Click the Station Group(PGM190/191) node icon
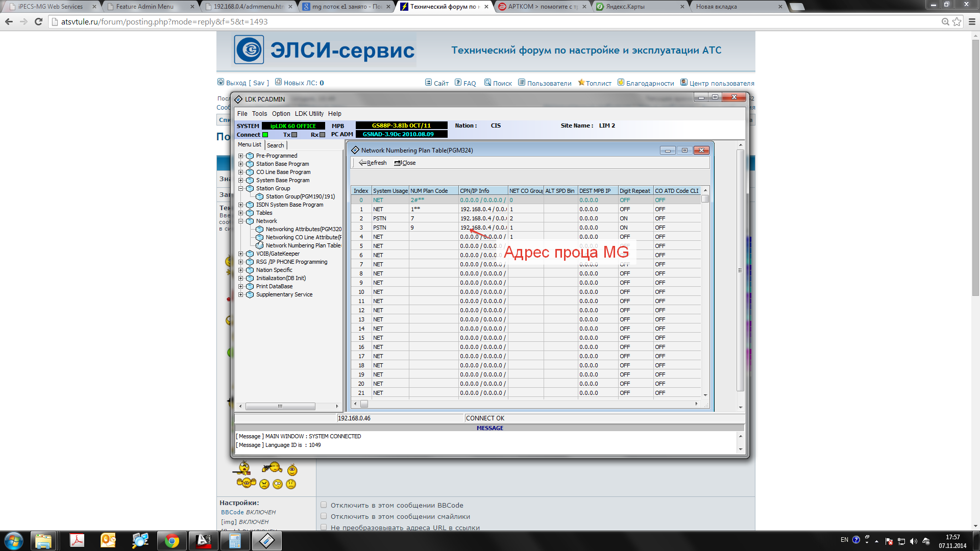Viewport: 980px width, 551px height. 260,196
